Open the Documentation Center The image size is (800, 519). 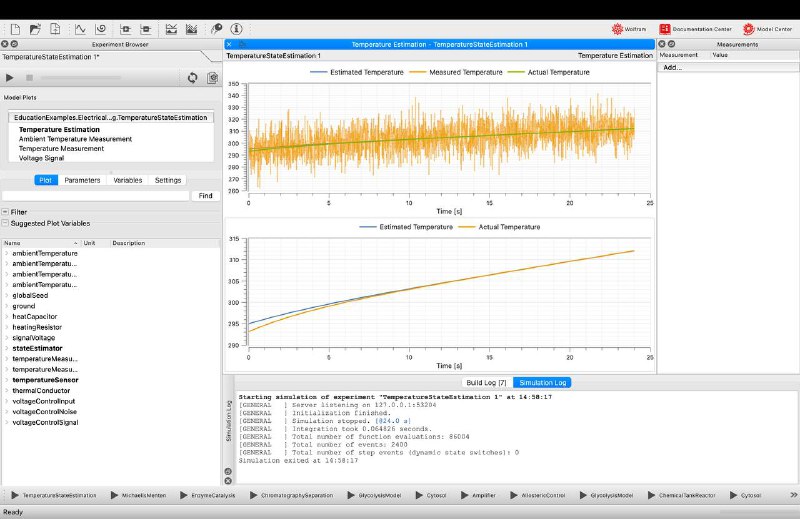695,29
